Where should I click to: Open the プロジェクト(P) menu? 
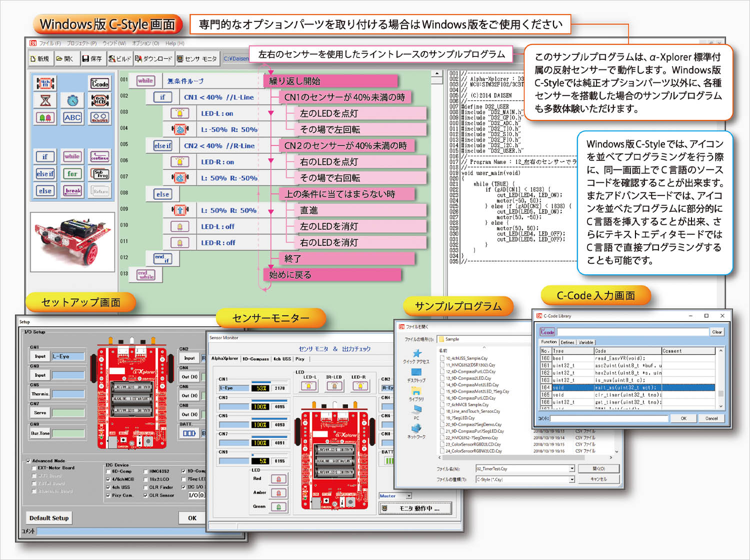point(81,43)
